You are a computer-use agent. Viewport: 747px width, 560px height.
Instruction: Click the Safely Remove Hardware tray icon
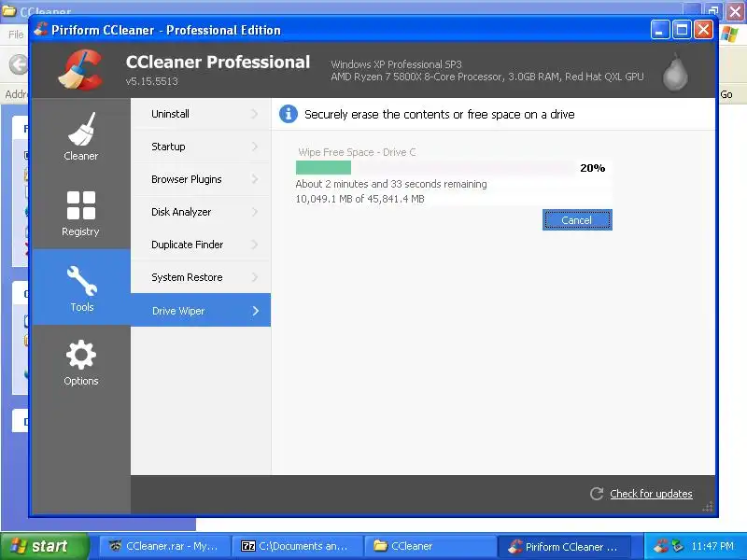click(x=677, y=546)
